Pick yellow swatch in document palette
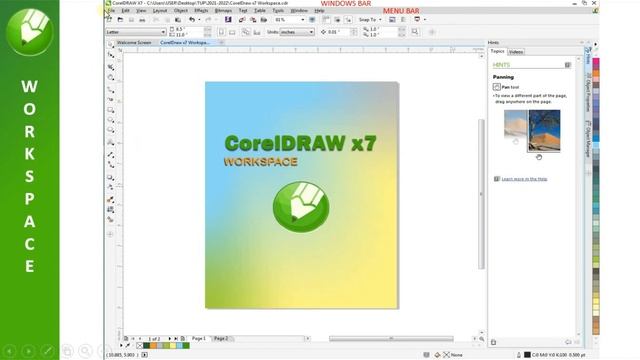This screenshot has width=640, height=360. [x=173, y=346]
